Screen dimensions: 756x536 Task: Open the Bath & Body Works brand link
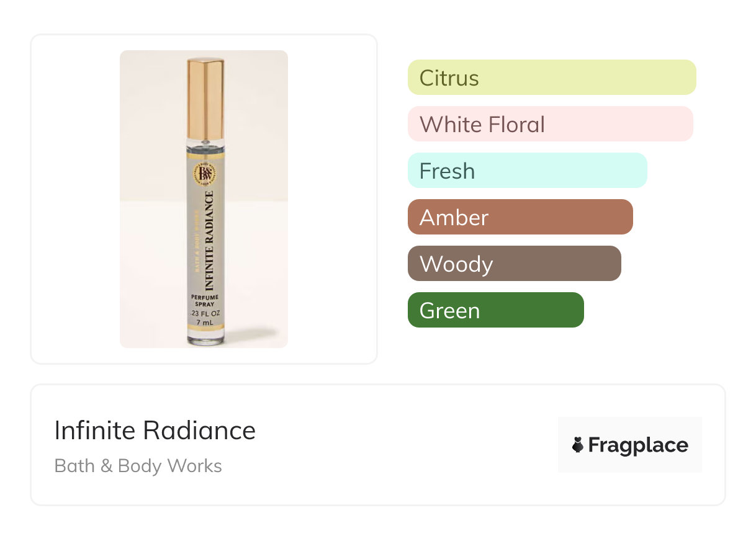(138, 466)
